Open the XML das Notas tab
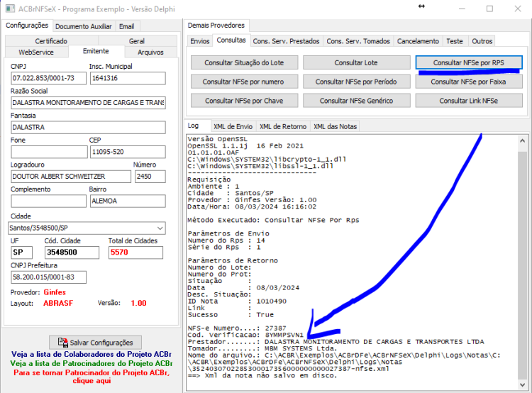This screenshot has width=532, height=393. (336, 126)
